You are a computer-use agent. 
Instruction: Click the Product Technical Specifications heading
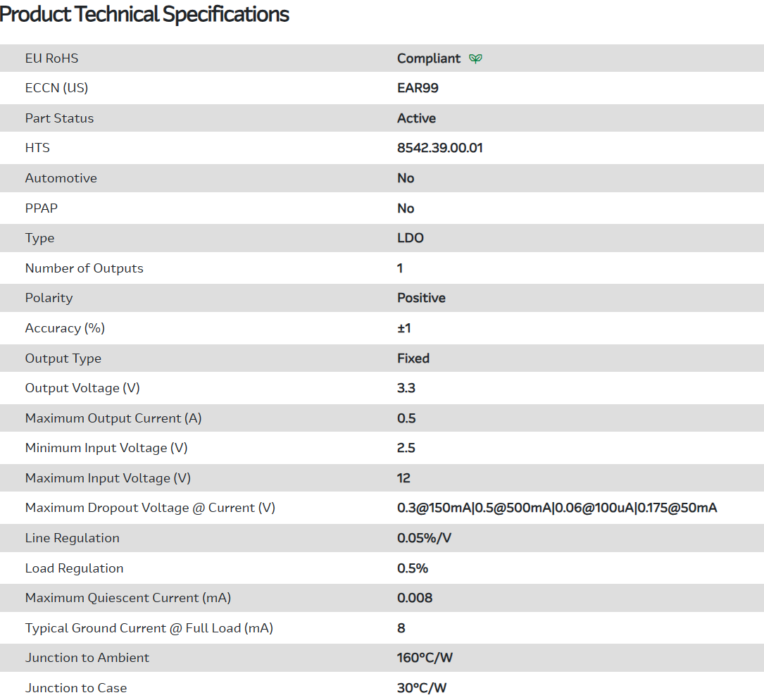[144, 14]
